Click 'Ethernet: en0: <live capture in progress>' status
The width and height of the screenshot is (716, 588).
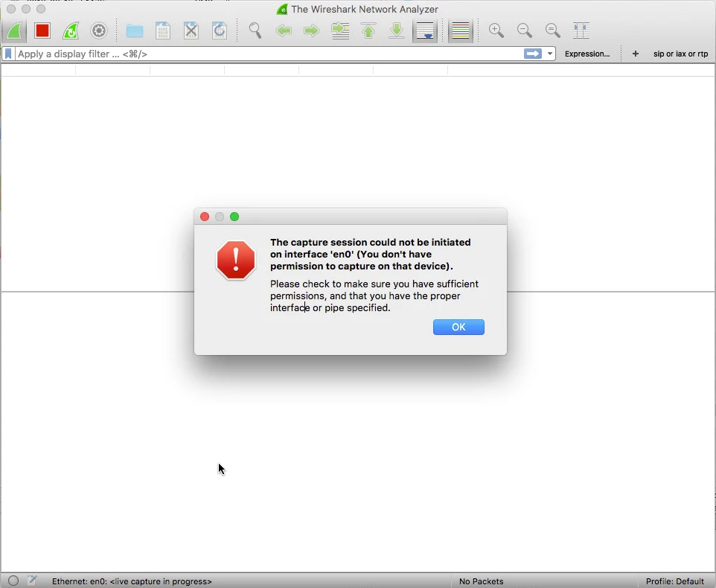pos(132,581)
